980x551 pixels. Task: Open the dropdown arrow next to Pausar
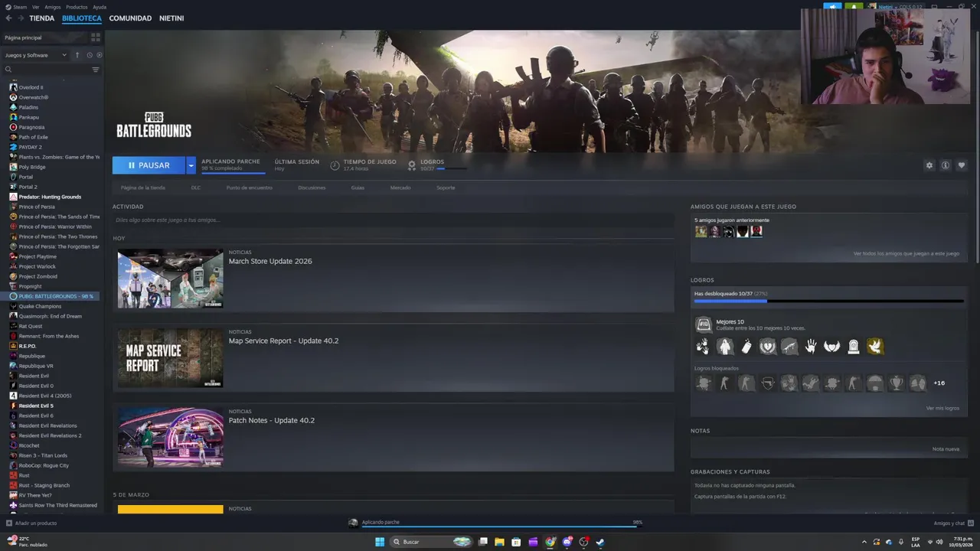191,165
